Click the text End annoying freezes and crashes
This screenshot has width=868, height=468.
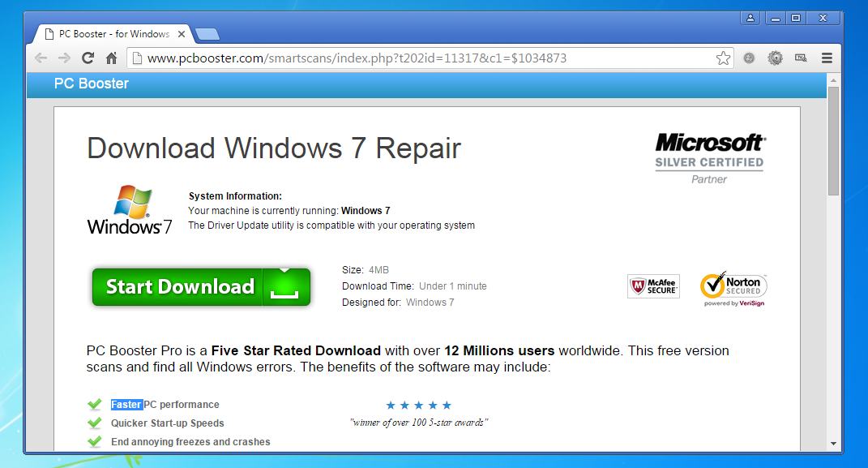click(x=190, y=442)
